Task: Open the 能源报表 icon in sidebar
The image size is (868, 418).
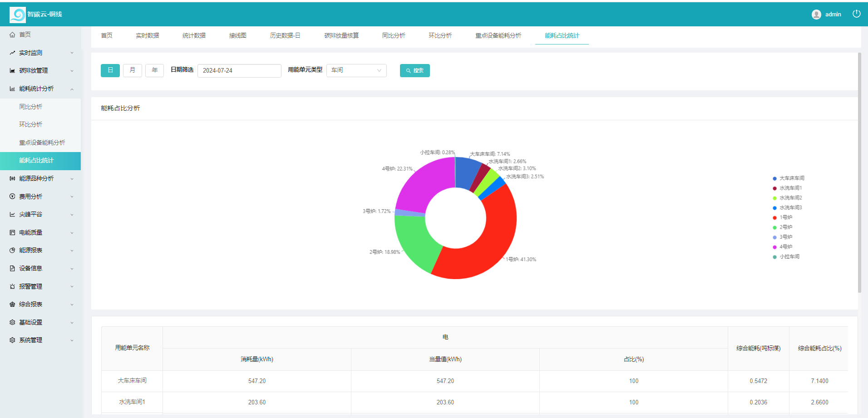Action: pyautogui.click(x=12, y=250)
